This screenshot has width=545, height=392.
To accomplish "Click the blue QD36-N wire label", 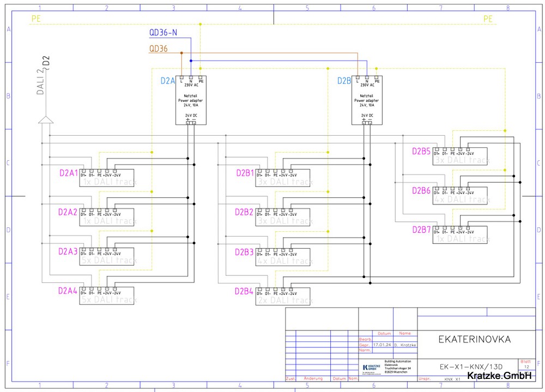I will (163, 33).
